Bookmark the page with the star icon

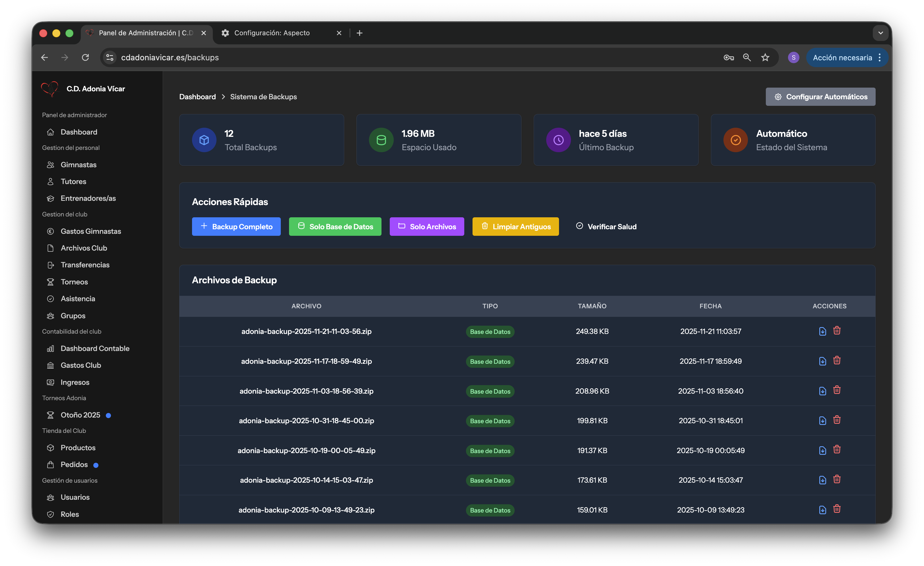click(765, 57)
